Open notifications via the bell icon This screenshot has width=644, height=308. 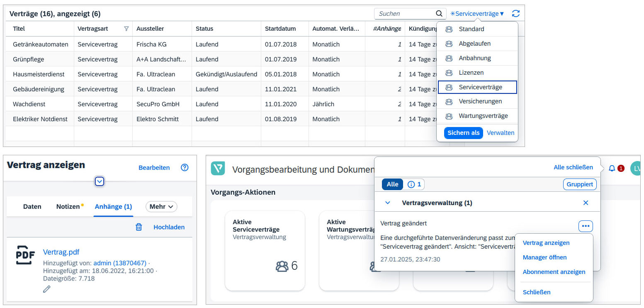612,168
